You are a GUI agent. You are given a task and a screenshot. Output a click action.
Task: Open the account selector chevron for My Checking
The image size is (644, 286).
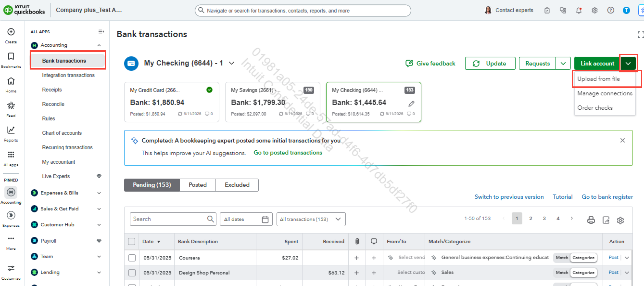232,63
